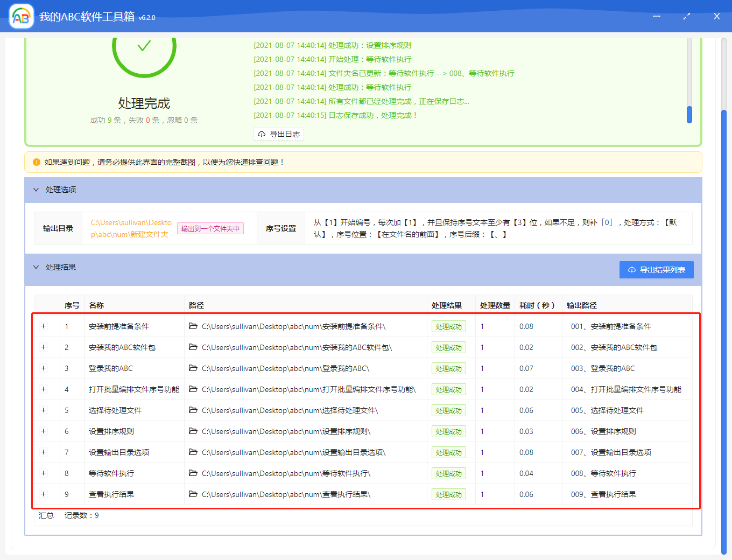Click the cloud icon on 导出日志 button
732x560 pixels.
coord(262,134)
